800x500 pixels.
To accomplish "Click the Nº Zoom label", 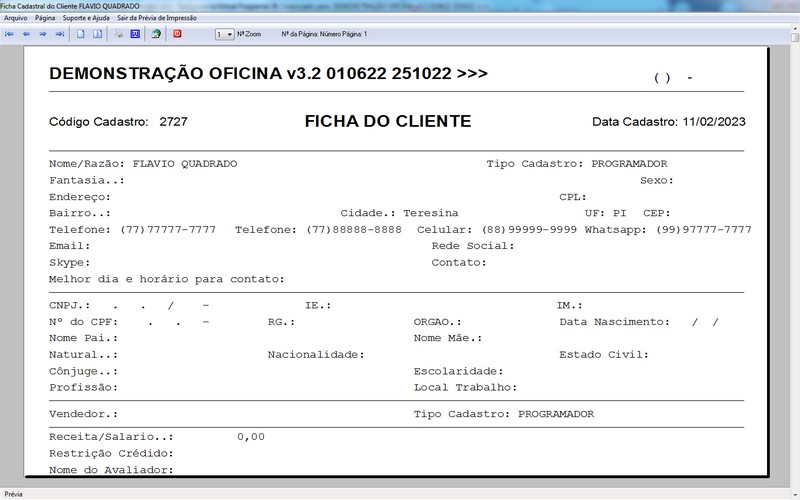I will (249, 34).
